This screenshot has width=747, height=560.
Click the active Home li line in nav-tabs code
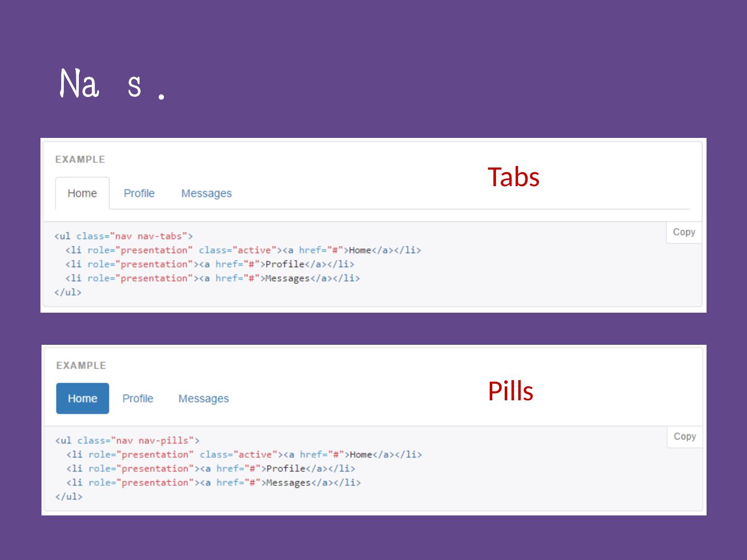243,250
